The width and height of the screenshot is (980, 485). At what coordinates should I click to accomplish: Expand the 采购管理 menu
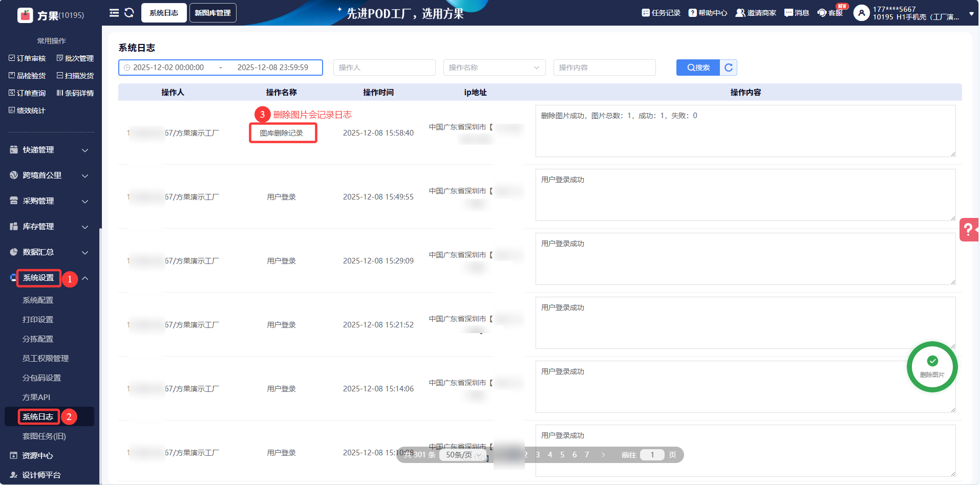pyautogui.click(x=50, y=201)
